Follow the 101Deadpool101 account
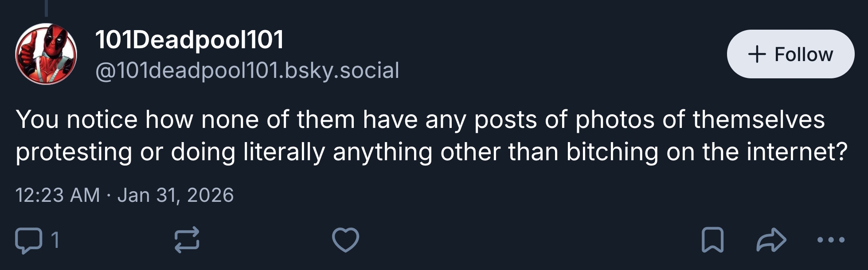This screenshot has width=868, height=270. pyautogui.click(x=790, y=54)
